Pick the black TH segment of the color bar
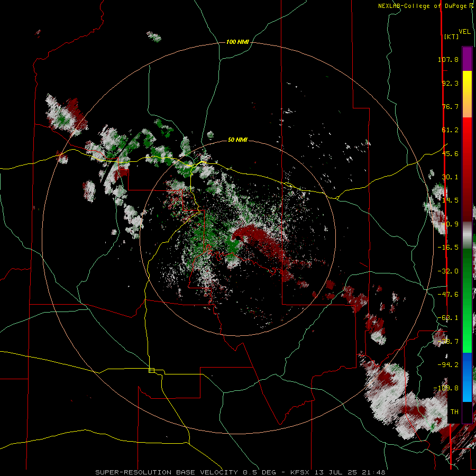This screenshot has height=476, width=476. click(x=467, y=412)
